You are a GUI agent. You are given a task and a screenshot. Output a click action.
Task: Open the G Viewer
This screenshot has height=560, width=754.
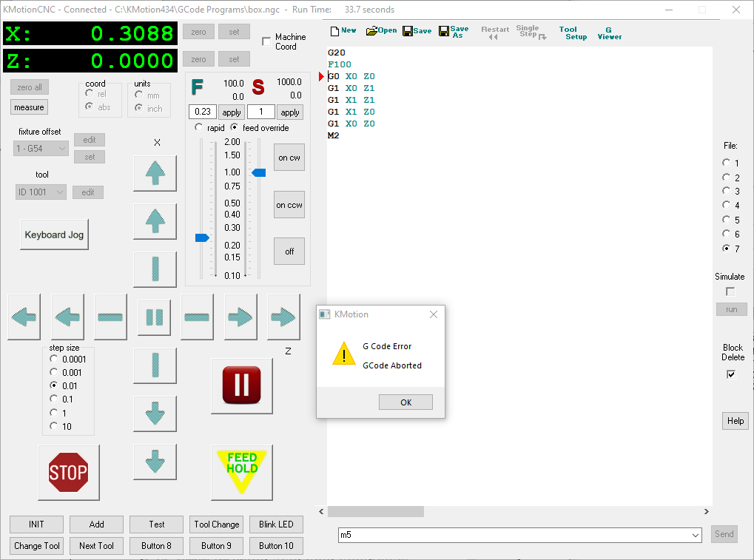(x=609, y=33)
